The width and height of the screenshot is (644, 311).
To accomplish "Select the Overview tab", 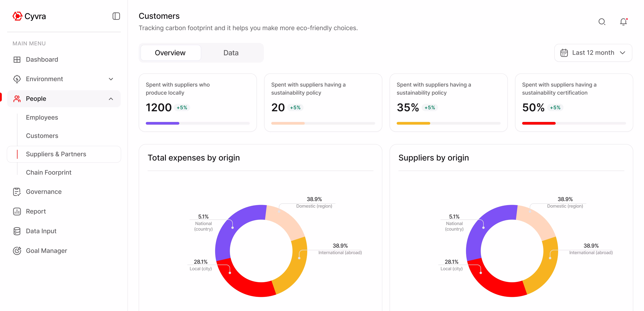I will click(x=170, y=53).
